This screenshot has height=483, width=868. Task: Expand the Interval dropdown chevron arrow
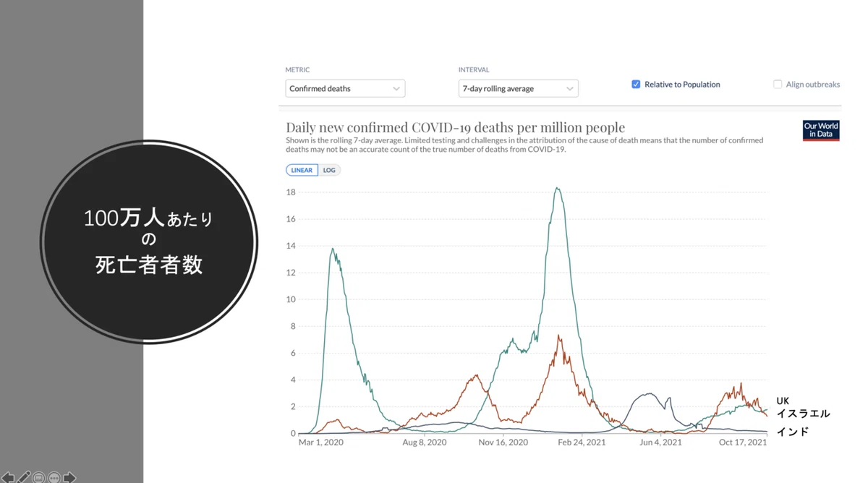[x=570, y=89]
